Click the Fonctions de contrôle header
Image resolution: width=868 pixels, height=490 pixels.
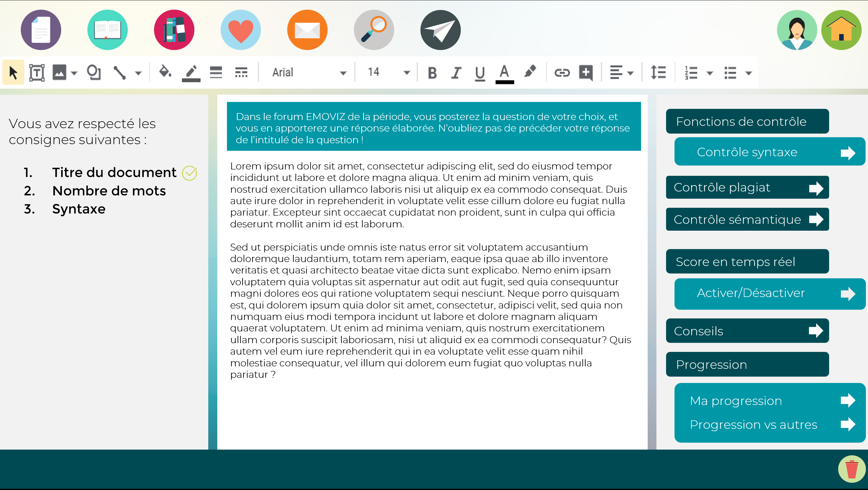pos(747,122)
